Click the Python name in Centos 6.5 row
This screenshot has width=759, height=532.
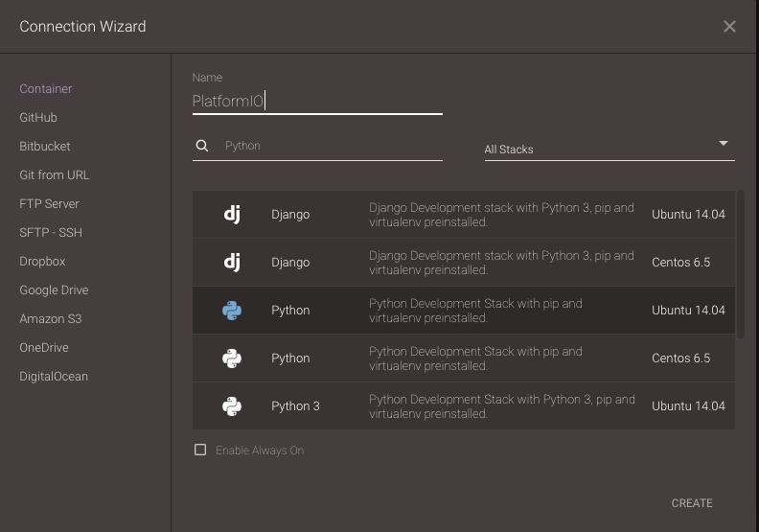click(290, 359)
